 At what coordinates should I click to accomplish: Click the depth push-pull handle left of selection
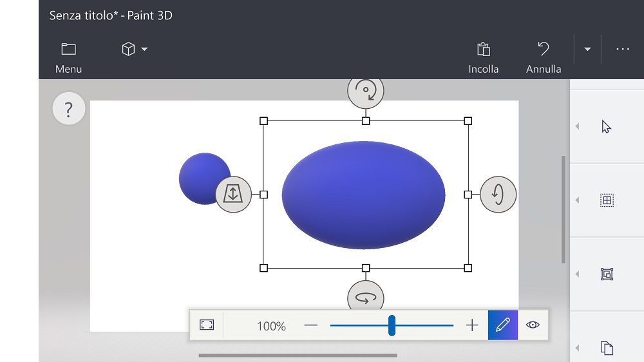(232, 194)
